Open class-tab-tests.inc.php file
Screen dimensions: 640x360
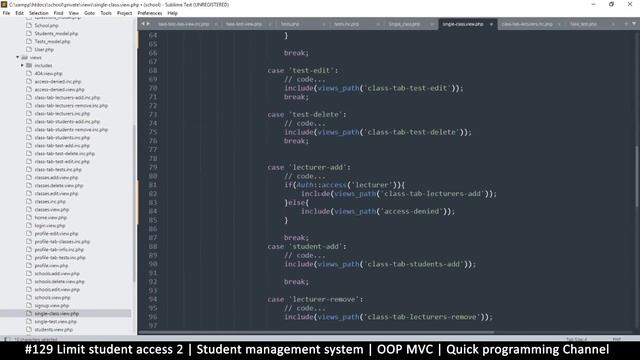[x=58, y=169]
